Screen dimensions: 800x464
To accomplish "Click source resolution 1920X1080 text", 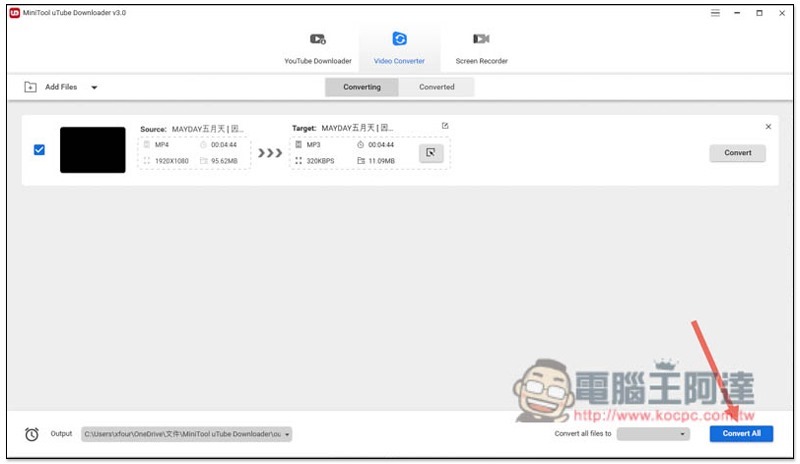I will pos(172,161).
